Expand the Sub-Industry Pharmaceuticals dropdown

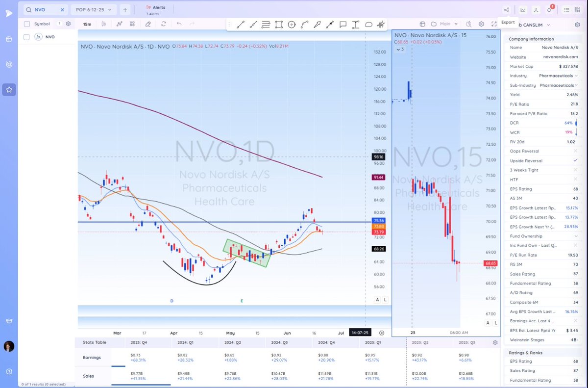(x=576, y=85)
